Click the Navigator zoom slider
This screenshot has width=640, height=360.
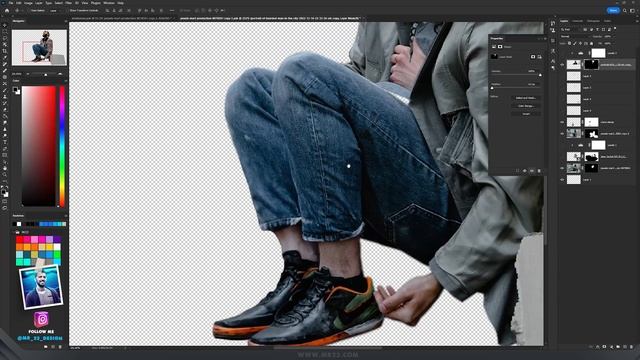45,74
